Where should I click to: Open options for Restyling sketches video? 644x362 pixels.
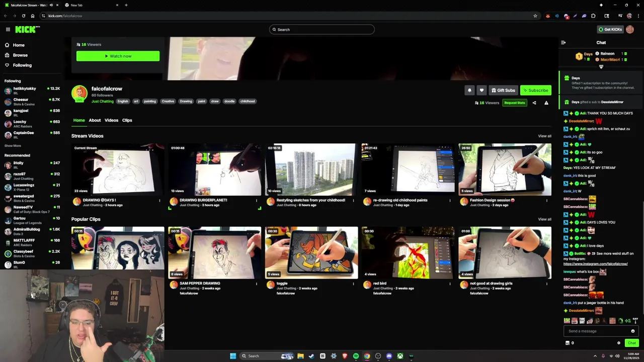[x=353, y=201]
